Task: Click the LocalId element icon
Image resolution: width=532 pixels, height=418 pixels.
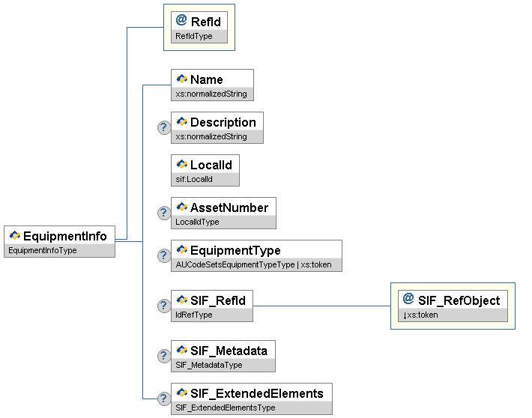Action: (181, 164)
